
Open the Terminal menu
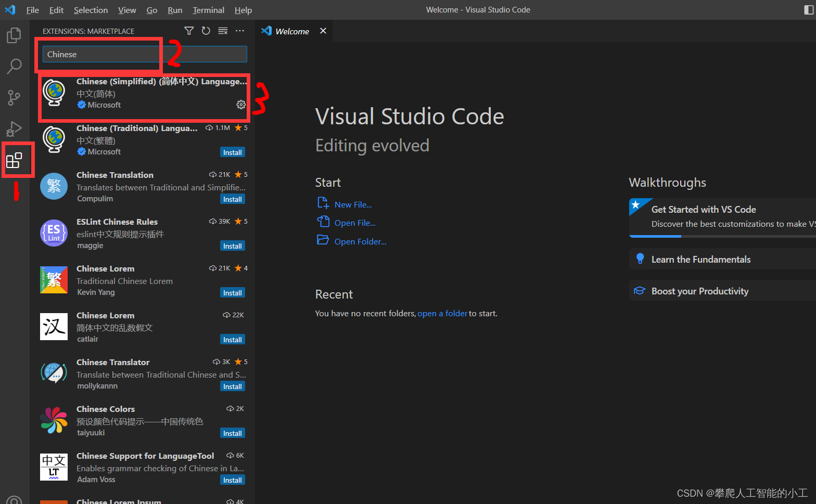point(208,10)
